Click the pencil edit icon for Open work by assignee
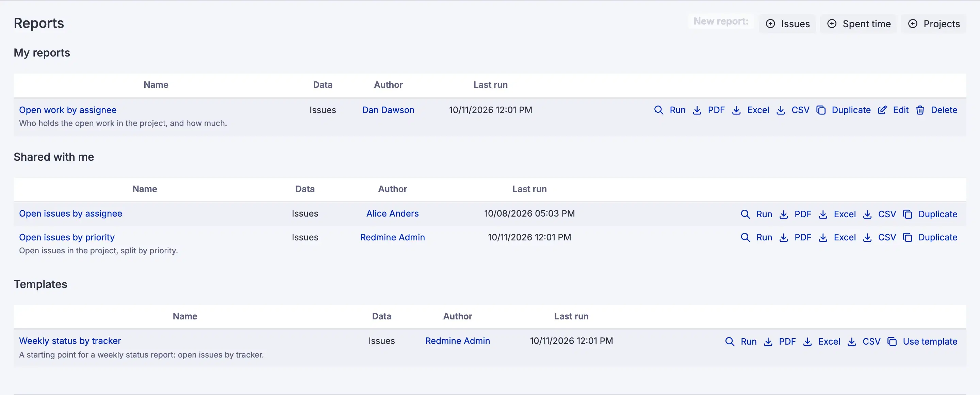Image resolution: width=980 pixels, height=395 pixels. point(882,110)
